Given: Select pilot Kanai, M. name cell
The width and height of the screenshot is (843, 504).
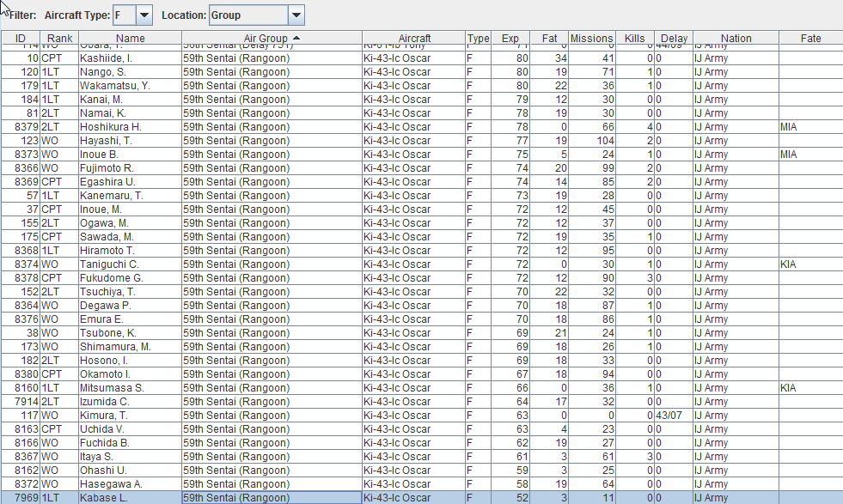Looking at the screenshot, I should pos(130,100).
